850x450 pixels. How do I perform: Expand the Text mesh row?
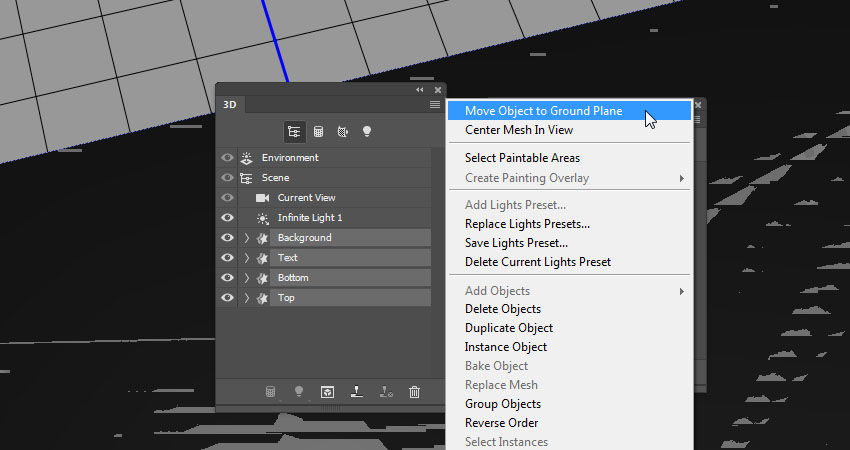(247, 258)
